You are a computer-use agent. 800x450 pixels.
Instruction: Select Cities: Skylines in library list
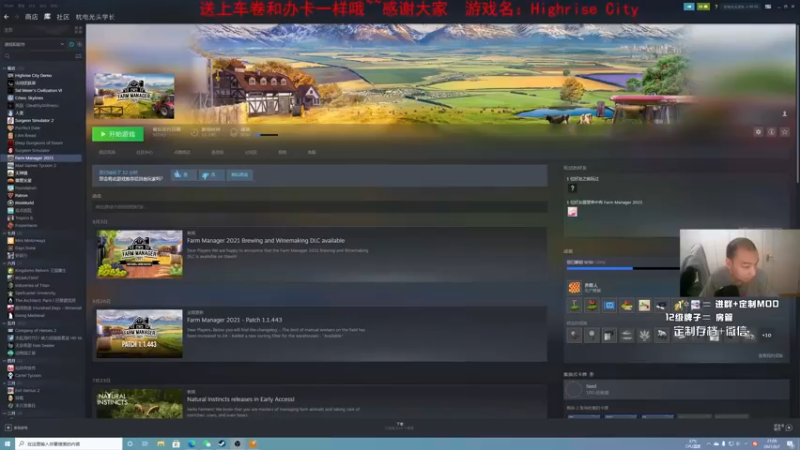point(29,98)
